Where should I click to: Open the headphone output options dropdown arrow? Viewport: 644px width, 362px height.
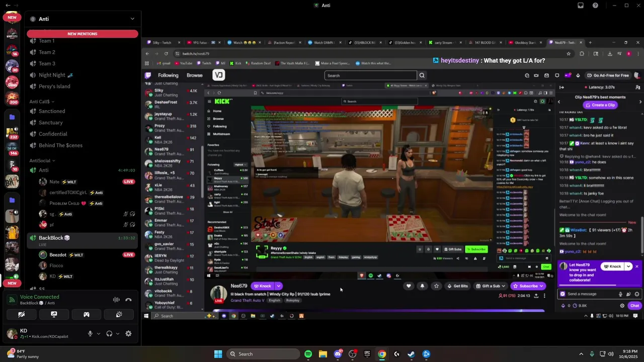[118, 333]
